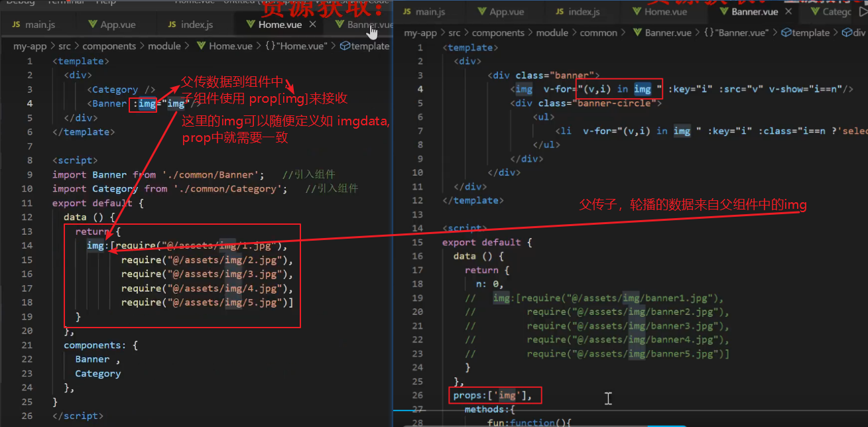
Task: Click "</script>" at line 26 in Home.vue
Action: (78, 416)
